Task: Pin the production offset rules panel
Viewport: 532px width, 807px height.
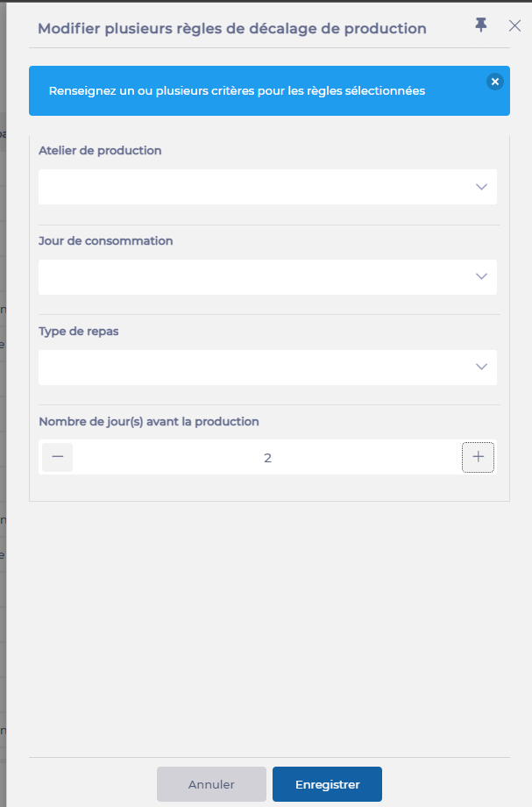Action: point(481,25)
